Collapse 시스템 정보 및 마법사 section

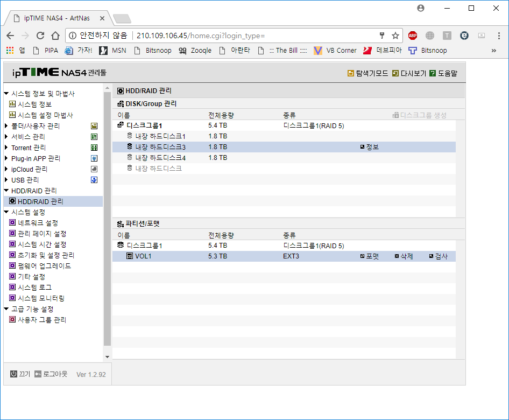coord(6,94)
